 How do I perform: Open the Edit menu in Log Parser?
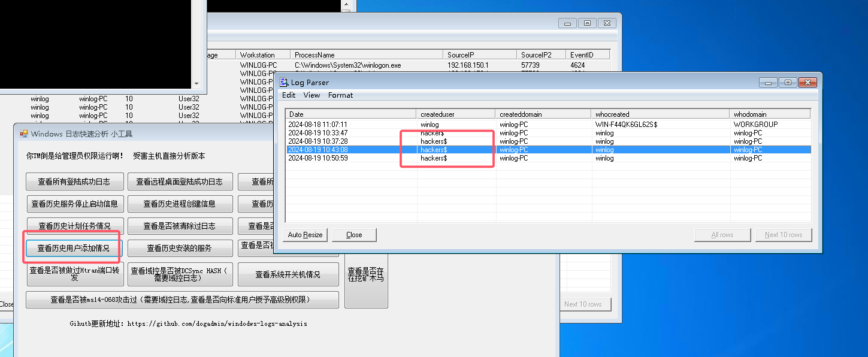289,95
